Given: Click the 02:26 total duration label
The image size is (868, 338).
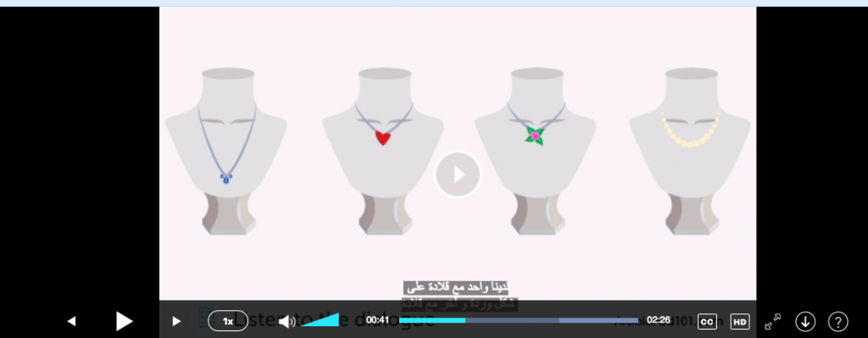Looking at the screenshot, I should tap(658, 320).
